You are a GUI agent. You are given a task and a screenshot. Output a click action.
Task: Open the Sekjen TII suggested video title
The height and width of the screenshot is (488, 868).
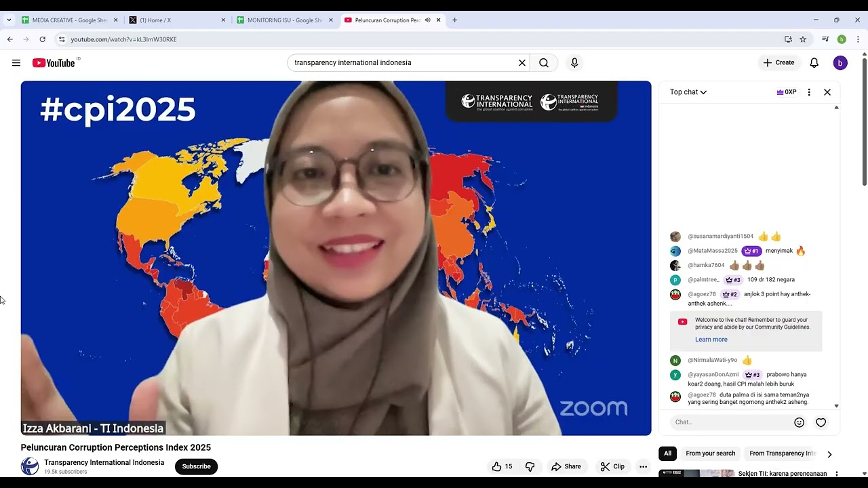[783, 474]
